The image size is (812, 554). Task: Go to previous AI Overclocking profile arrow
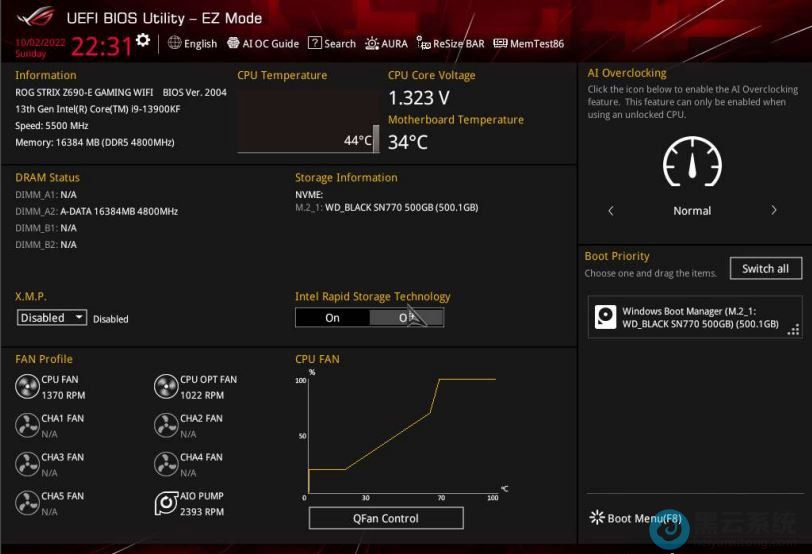(x=611, y=211)
